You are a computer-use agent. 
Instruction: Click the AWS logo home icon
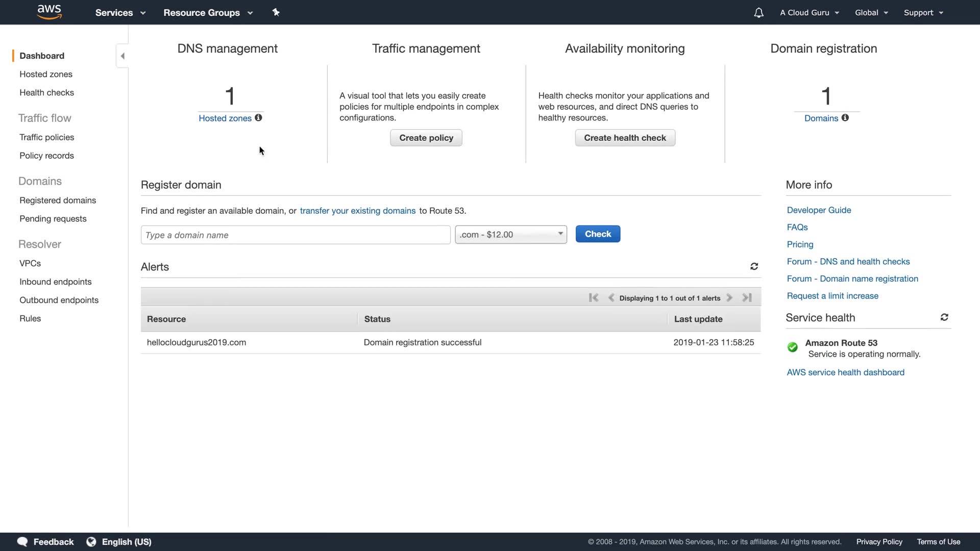49,12
